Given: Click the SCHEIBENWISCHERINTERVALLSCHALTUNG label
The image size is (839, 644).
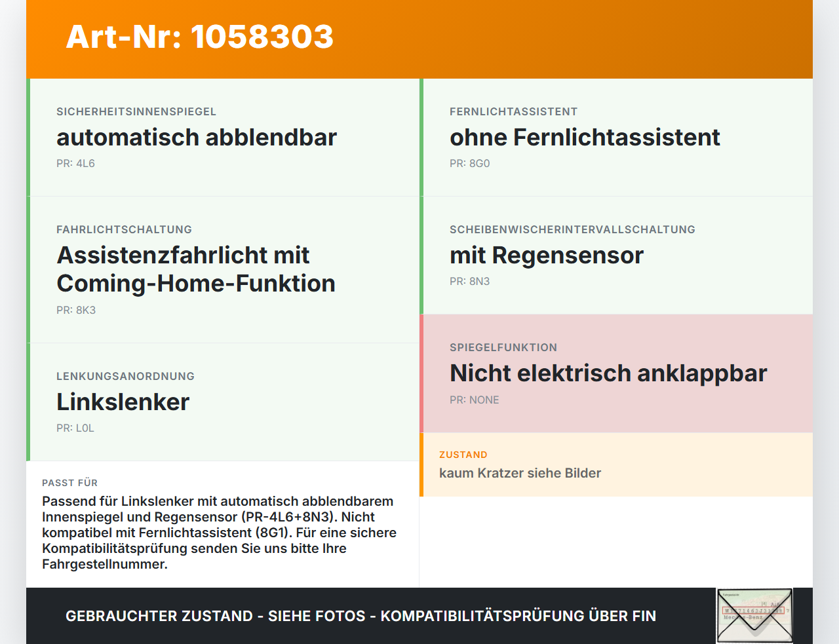Looking at the screenshot, I should point(572,229).
